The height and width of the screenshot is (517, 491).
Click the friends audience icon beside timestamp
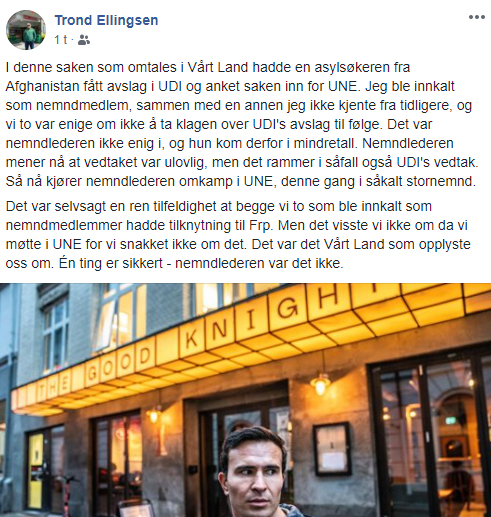(x=84, y=40)
